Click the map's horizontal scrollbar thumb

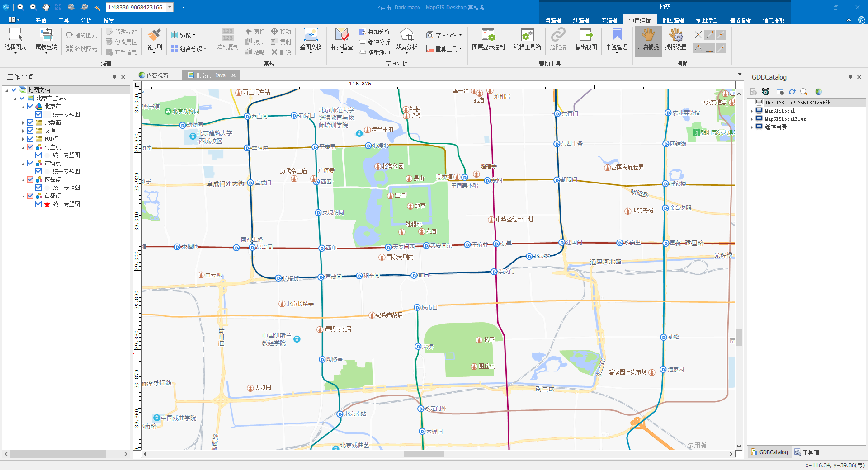pyautogui.click(x=424, y=454)
